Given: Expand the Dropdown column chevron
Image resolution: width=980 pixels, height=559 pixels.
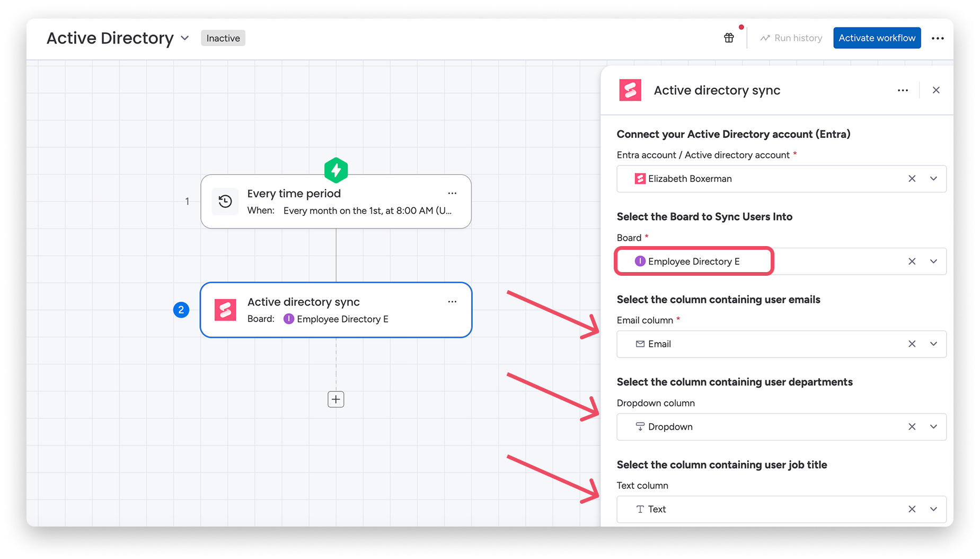Looking at the screenshot, I should click(x=933, y=427).
